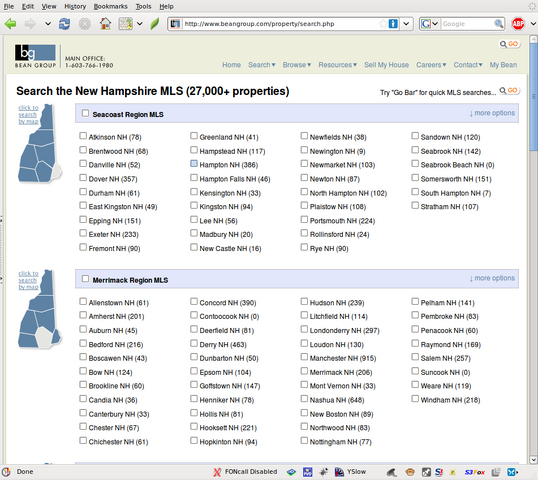The width and height of the screenshot is (538, 480).
Task: Click into the Google search field
Action: [x=467, y=24]
